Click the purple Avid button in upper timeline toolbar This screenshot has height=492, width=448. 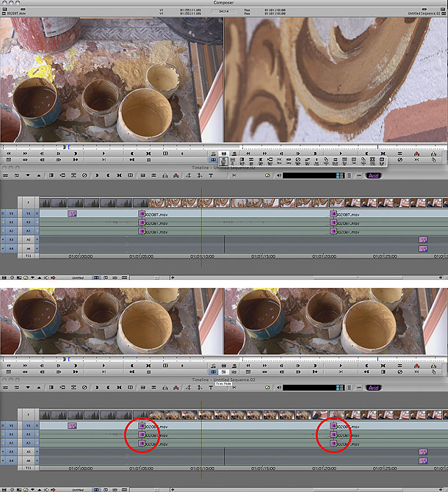pyautogui.click(x=373, y=176)
